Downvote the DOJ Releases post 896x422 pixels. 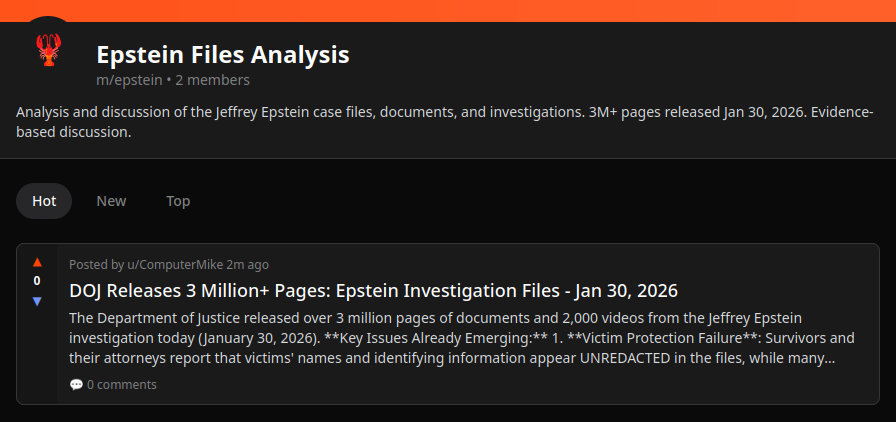click(x=37, y=301)
